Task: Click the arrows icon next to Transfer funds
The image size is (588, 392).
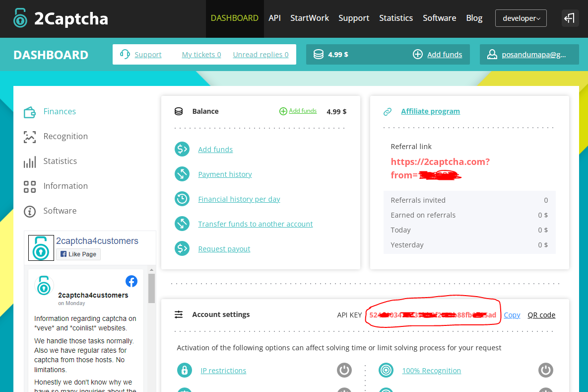Action: click(182, 224)
